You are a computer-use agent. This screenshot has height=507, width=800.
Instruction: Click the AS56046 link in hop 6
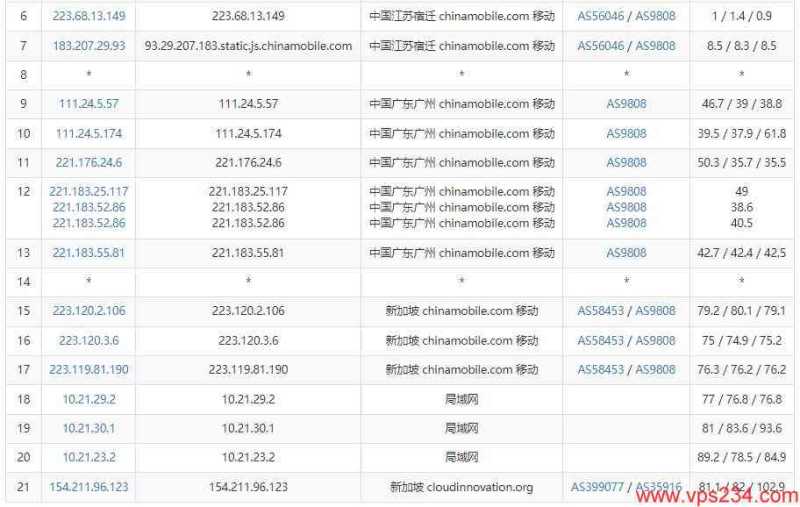click(601, 16)
